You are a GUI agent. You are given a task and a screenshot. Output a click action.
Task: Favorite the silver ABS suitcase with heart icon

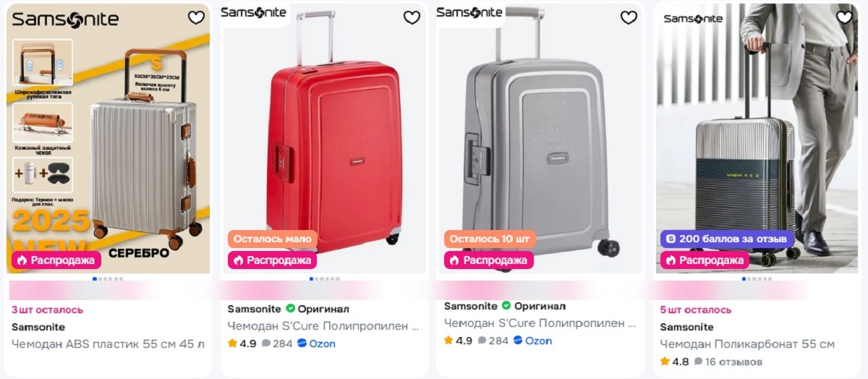pos(196,18)
